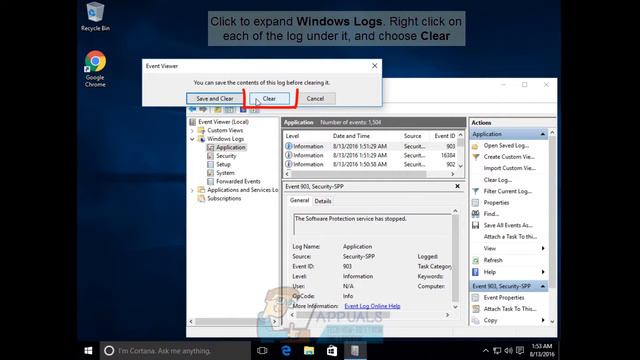Open the Application log

[x=231, y=147]
